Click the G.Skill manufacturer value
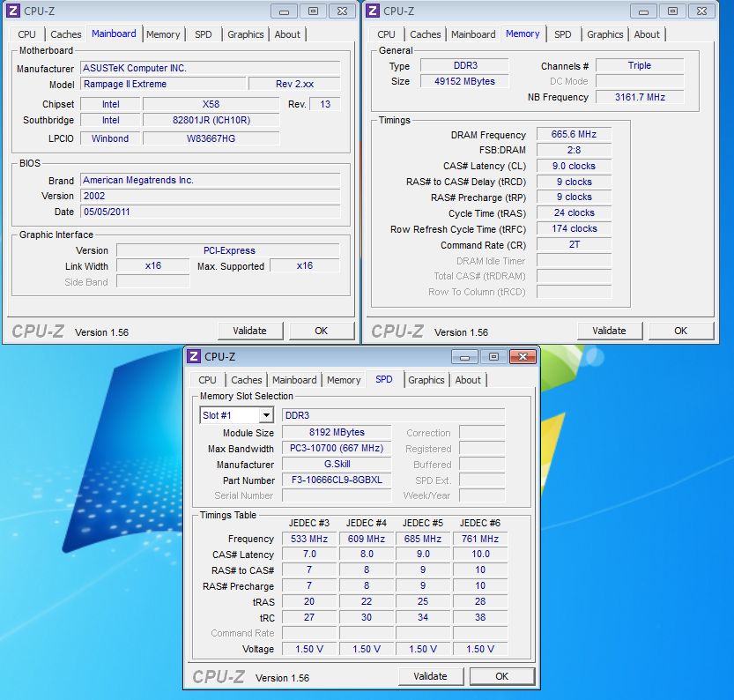This screenshot has height=700, width=734. (337, 464)
